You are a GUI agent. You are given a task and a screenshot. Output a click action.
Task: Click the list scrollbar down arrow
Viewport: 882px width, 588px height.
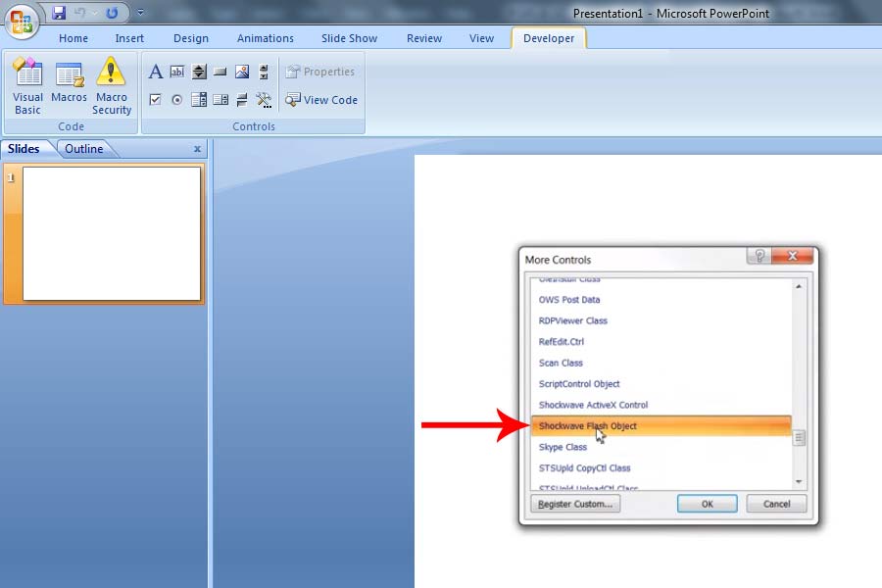(799, 482)
